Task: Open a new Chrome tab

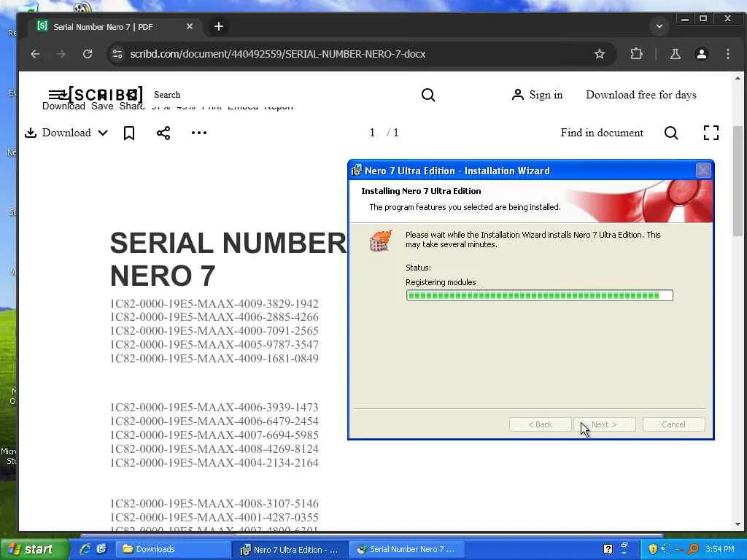Action: (x=219, y=27)
